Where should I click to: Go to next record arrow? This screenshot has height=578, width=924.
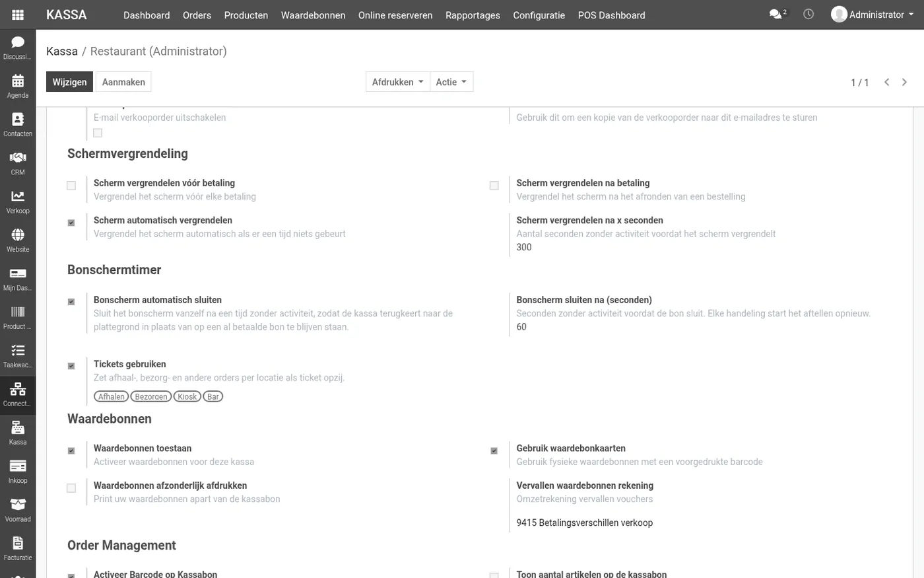pyautogui.click(x=904, y=82)
